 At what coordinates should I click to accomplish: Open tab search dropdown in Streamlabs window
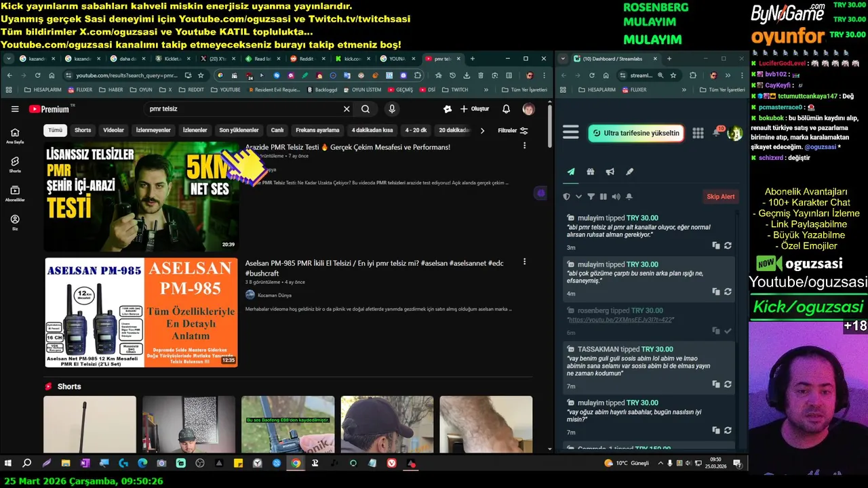pos(563,59)
